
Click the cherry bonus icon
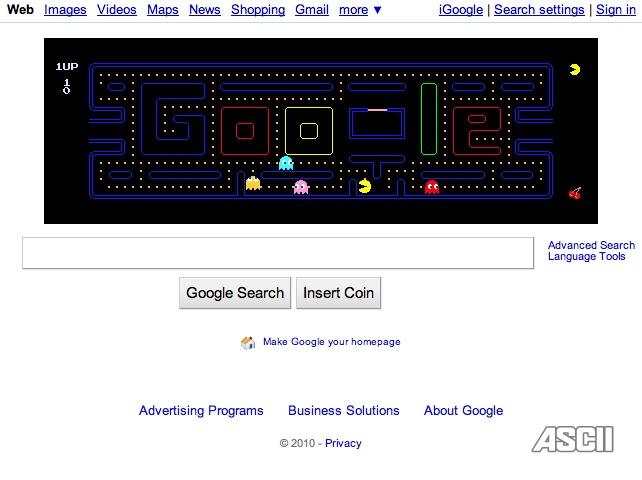coord(575,193)
